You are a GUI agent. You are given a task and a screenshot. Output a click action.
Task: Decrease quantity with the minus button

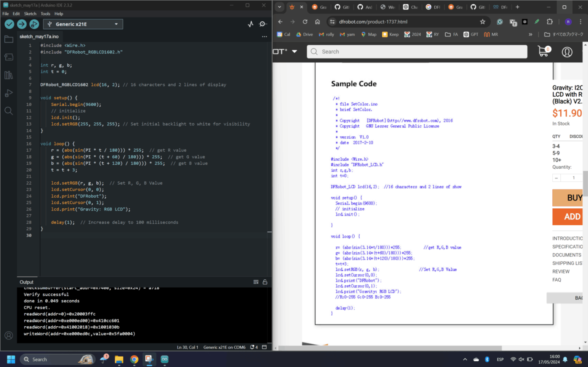(556, 178)
